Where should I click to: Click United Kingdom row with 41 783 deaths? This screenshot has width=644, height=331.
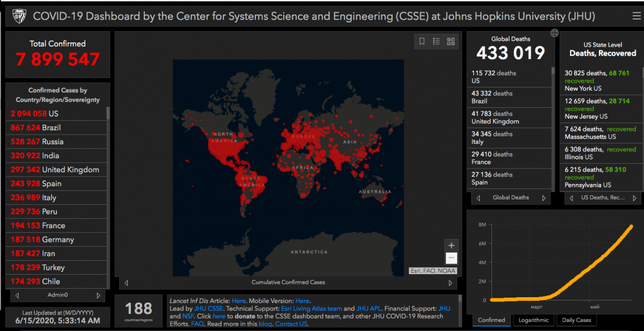click(509, 117)
